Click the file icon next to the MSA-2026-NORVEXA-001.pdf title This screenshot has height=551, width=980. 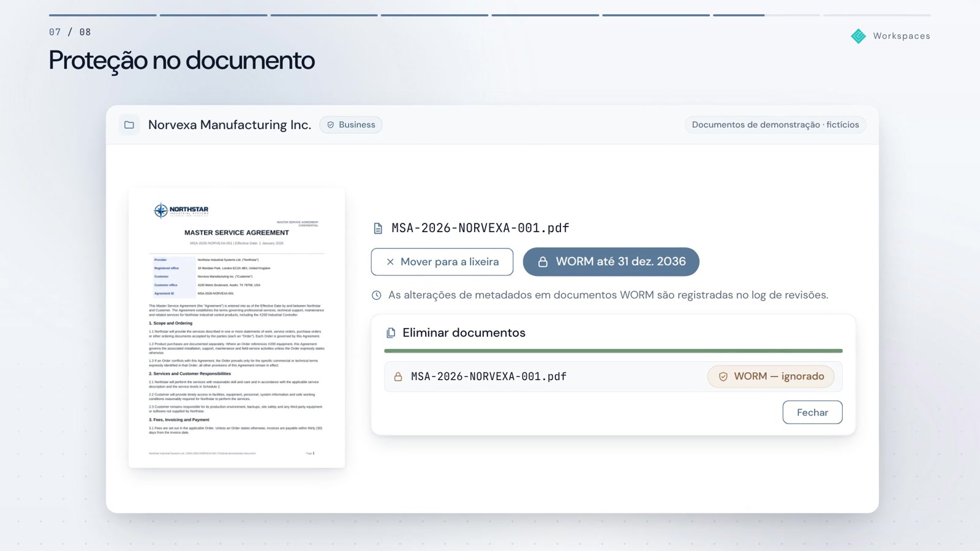378,228
